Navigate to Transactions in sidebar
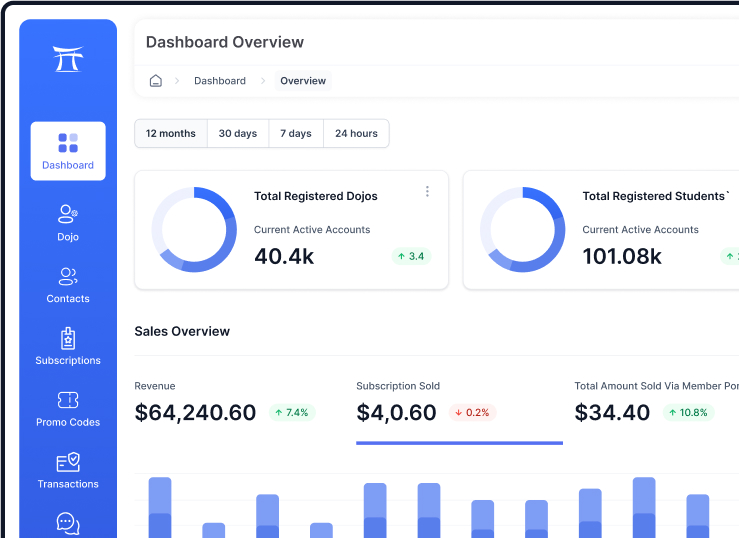739x538 pixels. [x=68, y=470]
